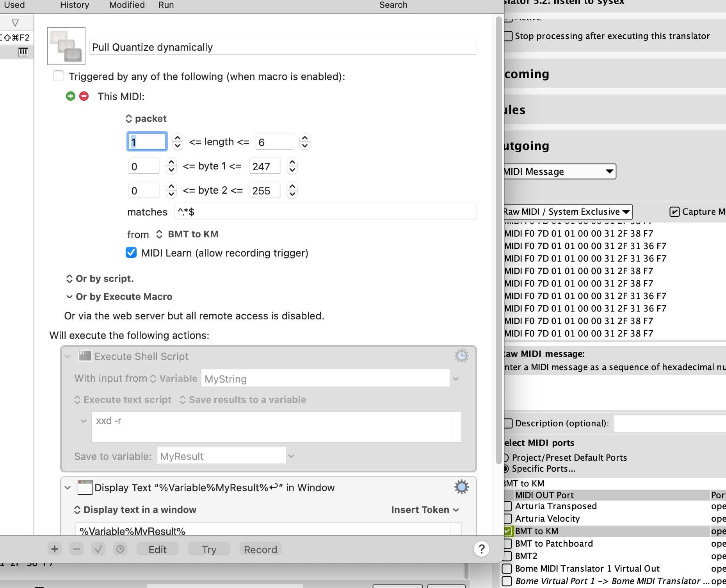Image resolution: width=726 pixels, height=588 pixels.
Task: Check the Arturia Transposed port
Action: coord(508,506)
